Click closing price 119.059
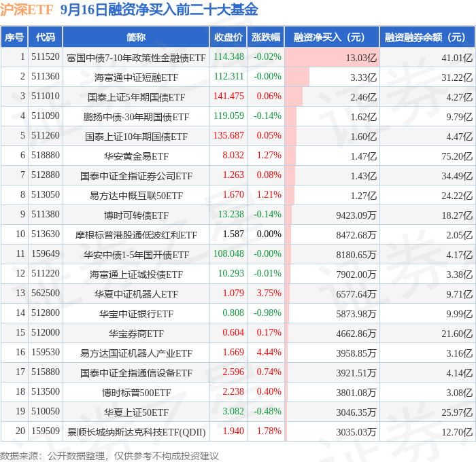Viewport: 476px width, 462px height. coord(229,116)
